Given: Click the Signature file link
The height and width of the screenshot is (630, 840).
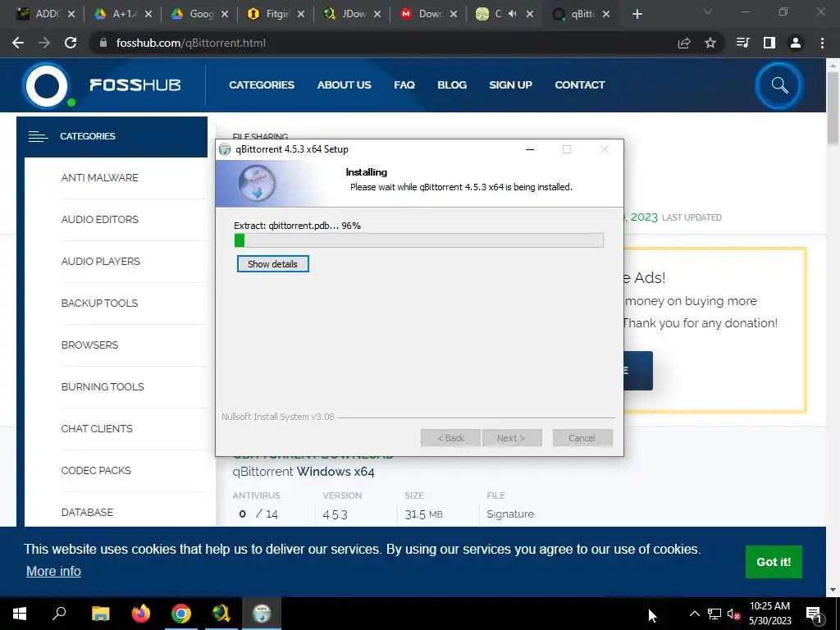Looking at the screenshot, I should click(510, 514).
